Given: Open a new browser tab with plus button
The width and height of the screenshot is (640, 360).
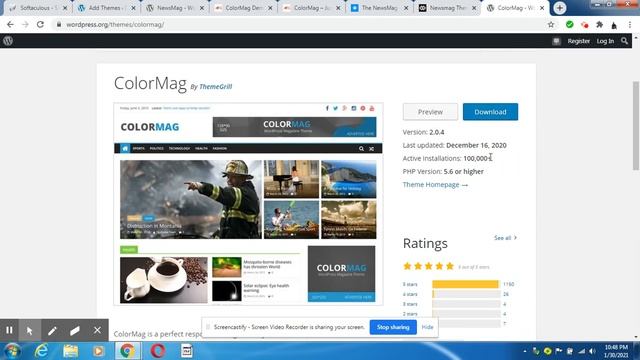Looking at the screenshot, I should [560, 8].
